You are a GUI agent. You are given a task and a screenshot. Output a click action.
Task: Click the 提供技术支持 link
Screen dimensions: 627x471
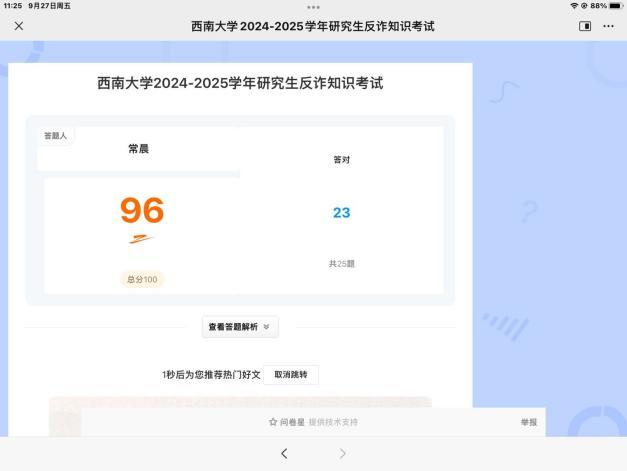(332, 422)
